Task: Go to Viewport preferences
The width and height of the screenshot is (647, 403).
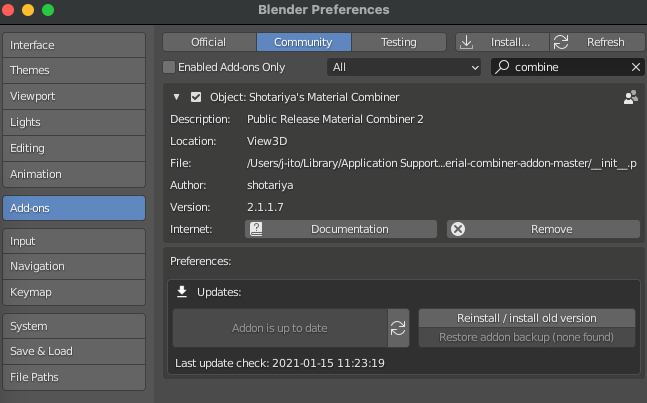Action: pos(74,96)
